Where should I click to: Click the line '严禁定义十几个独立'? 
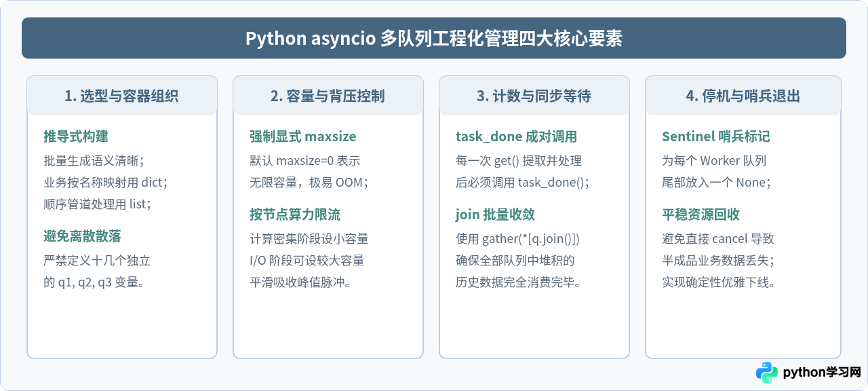coord(97,261)
